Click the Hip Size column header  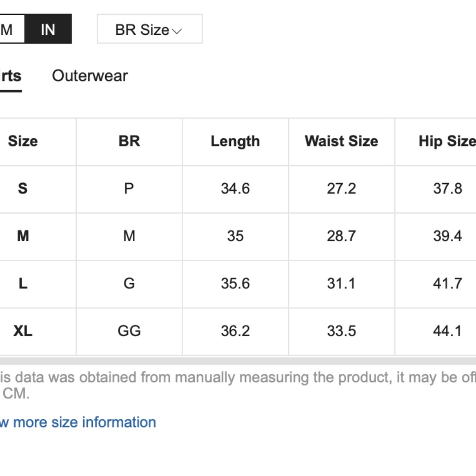click(446, 141)
